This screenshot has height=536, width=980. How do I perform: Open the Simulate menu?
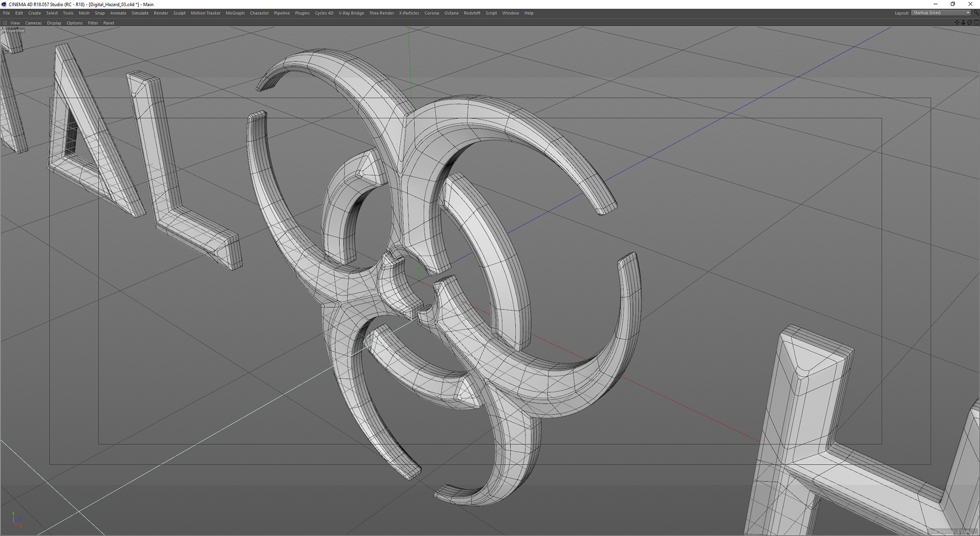[x=140, y=13]
